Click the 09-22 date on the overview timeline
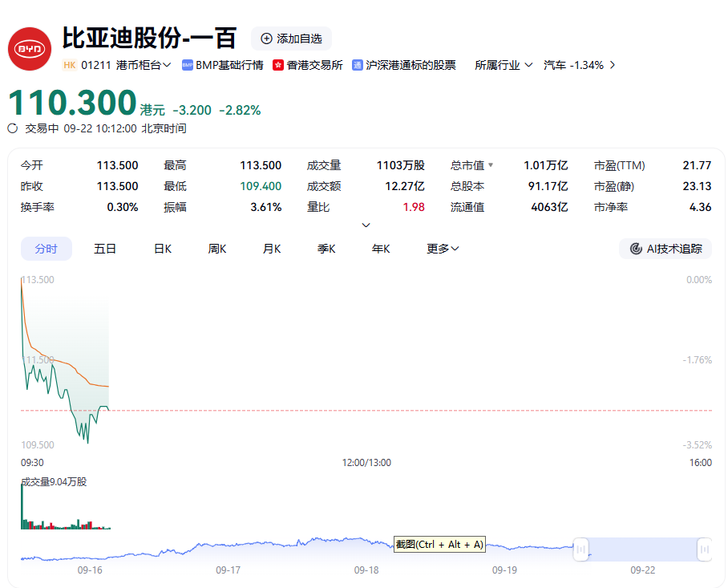The width and height of the screenshot is (728, 588). 643,570
